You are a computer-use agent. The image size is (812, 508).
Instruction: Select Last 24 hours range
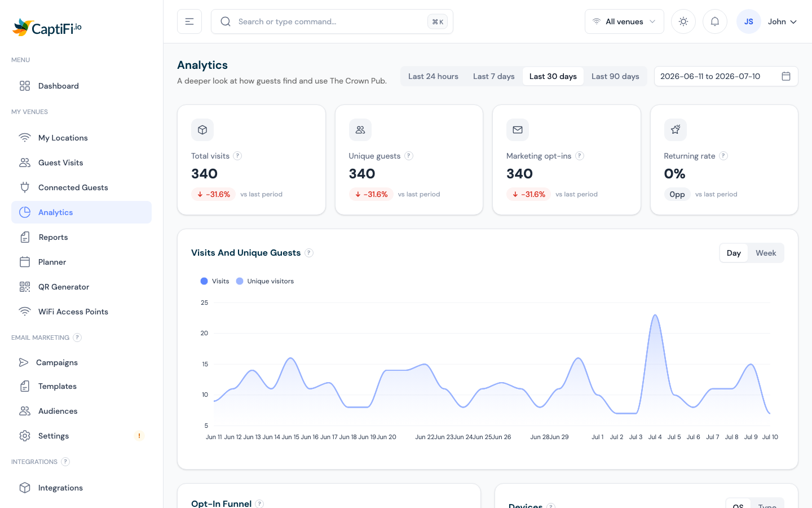click(433, 76)
